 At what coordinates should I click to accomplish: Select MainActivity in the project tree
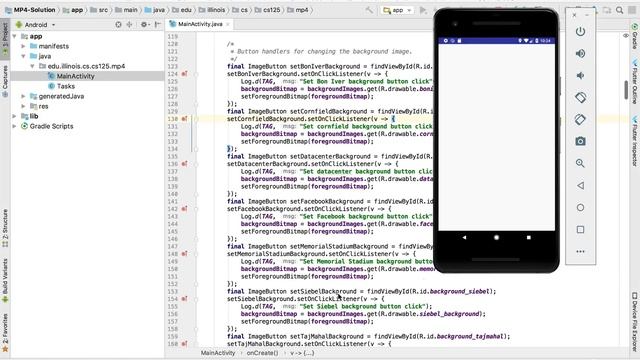(76, 76)
